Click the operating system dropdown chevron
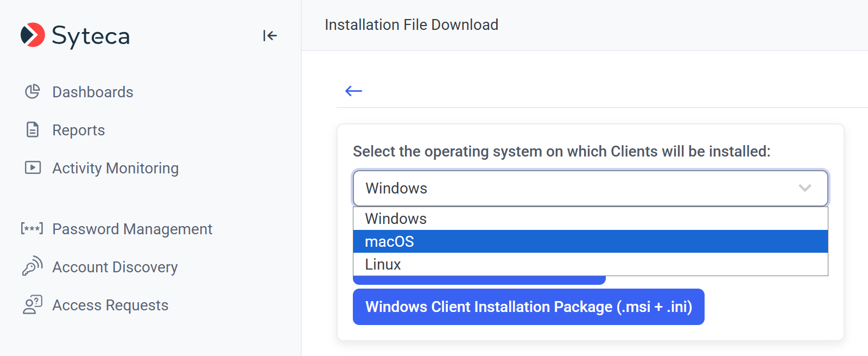Screen dimensions: 868x356 (804, 188)
